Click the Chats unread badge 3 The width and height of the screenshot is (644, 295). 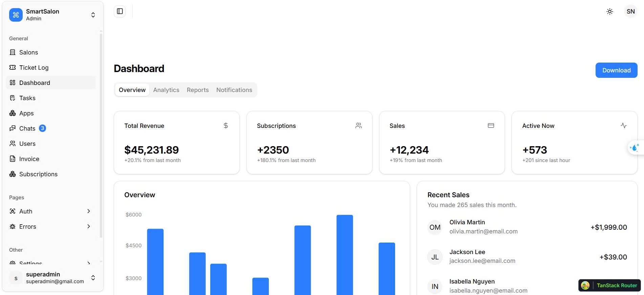coord(42,128)
